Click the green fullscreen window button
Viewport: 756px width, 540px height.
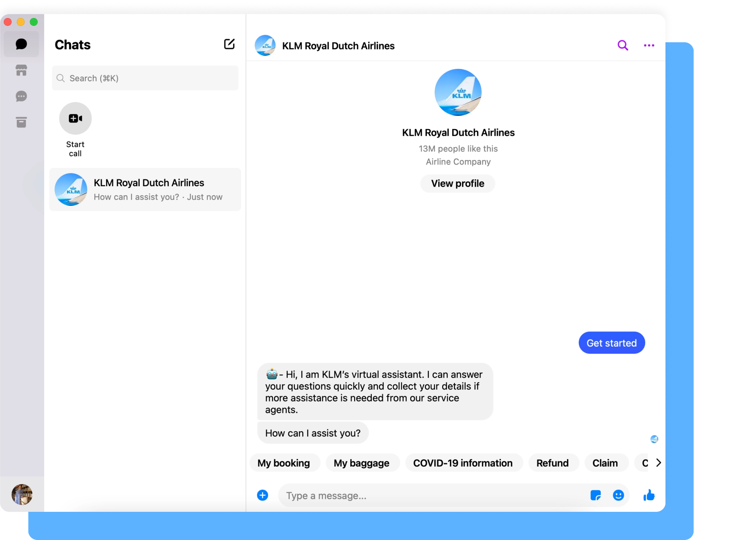coord(34,22)
